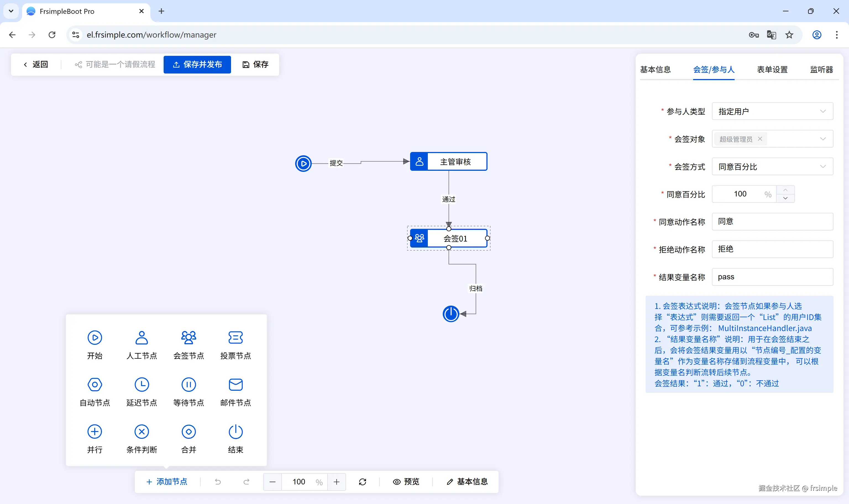849x504 pixels.
Task: Switch to the 表单设置 tab
Action: 772,70
